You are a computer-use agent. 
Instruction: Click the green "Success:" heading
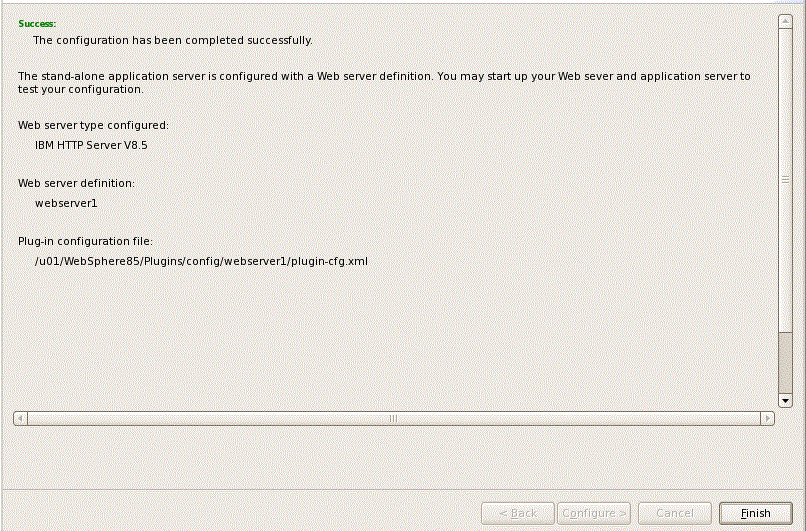pyautogui.click(x=37, y=22)
